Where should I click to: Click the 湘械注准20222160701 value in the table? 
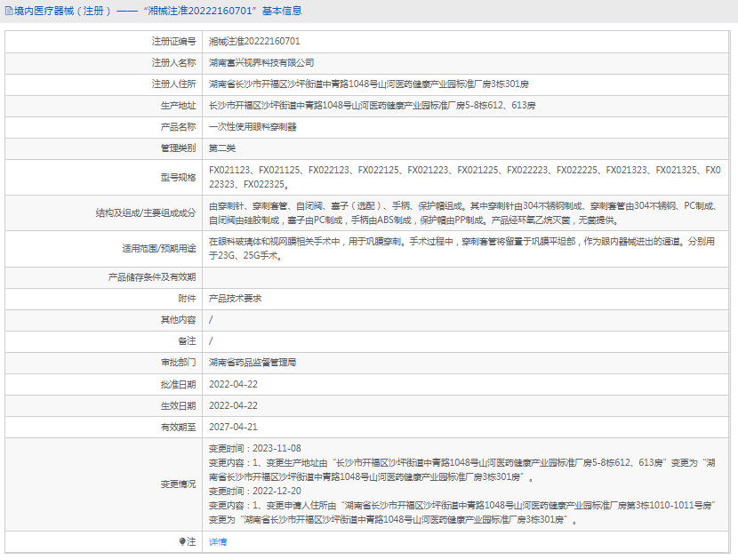[x=254, y=42]
